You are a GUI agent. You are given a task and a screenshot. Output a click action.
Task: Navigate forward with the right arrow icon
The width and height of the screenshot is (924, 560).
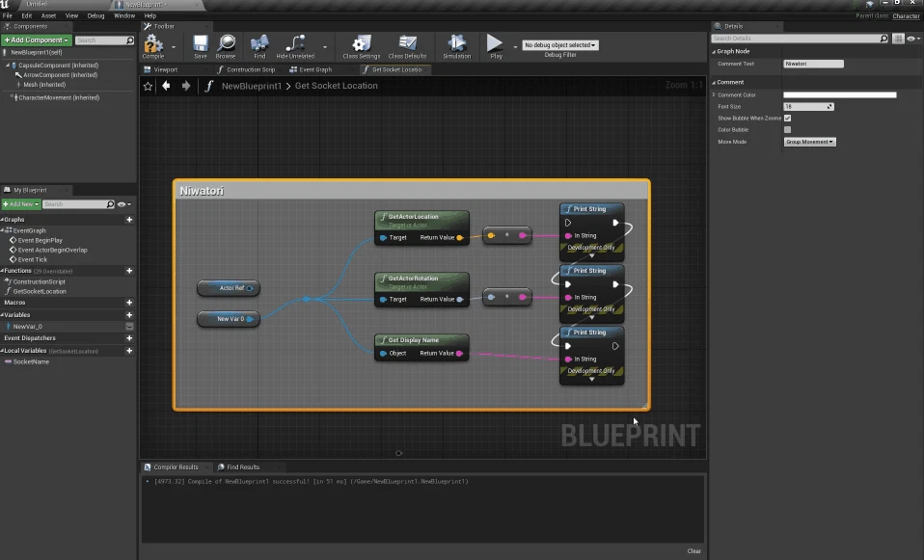click(x=186, y=86)
